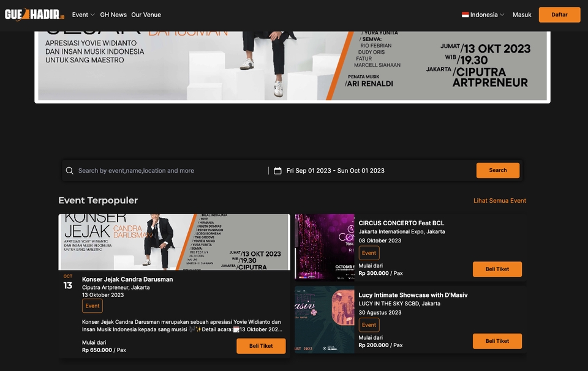This screenshot has height=371, width=588.
Task: Open the Event dropdown menu
Action: point(83,15)
